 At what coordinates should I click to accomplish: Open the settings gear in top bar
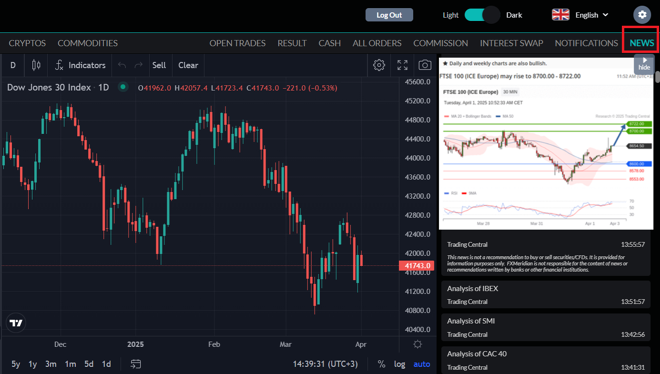pos(642,15)
